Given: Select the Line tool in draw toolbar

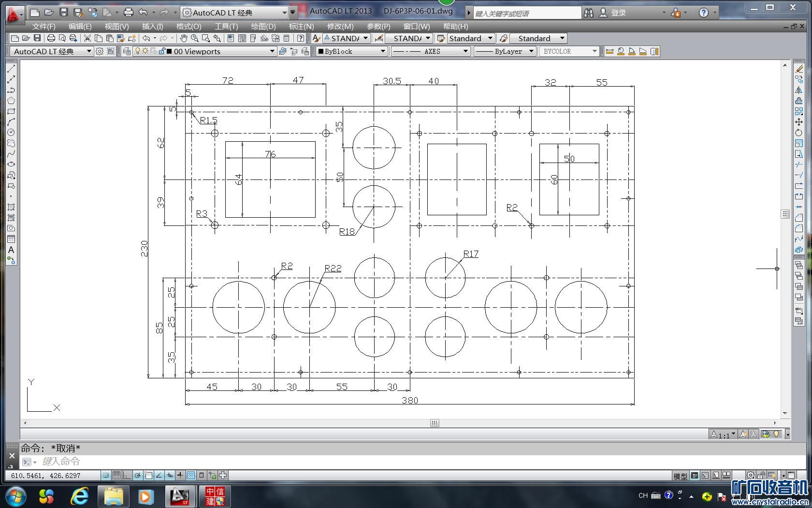Looking at the screenshot, I should click(11, 69).
